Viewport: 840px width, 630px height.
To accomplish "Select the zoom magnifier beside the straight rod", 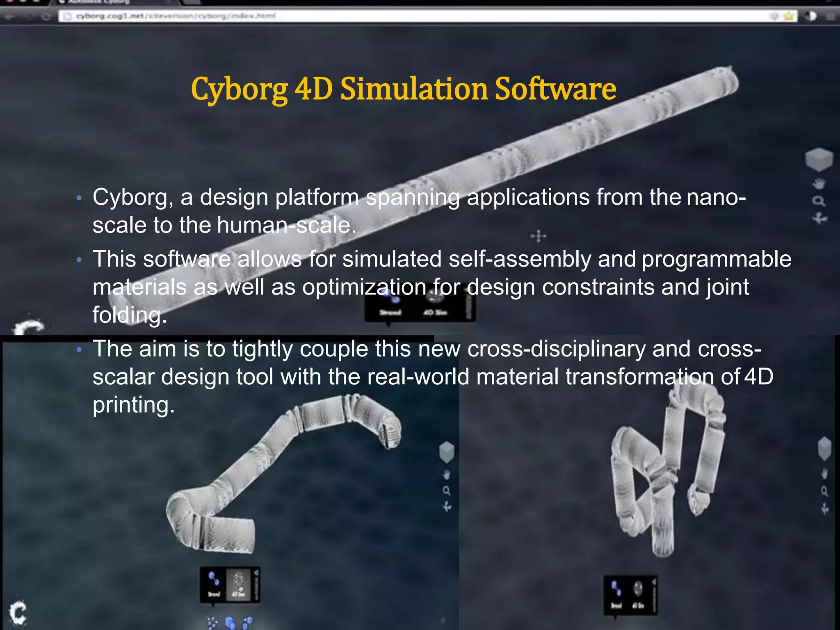I will click(819, 201).
